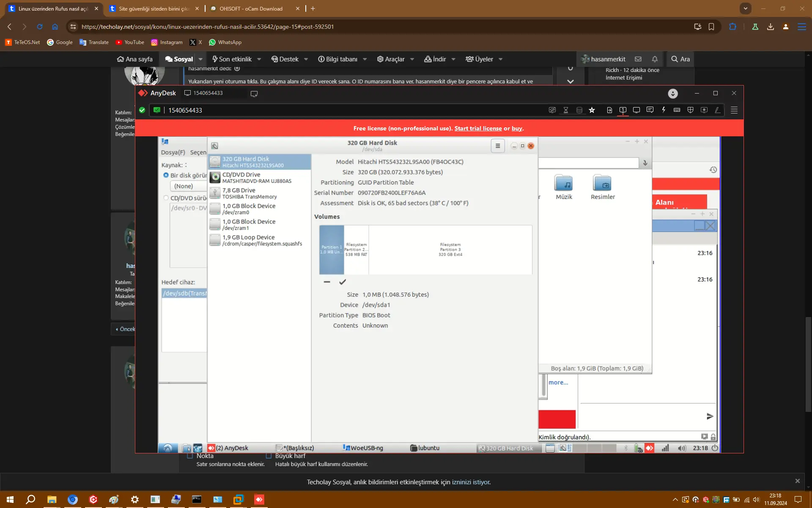Click remote volume speaker tray icon
Image resolution: width=812 pixels, height=508 pixels.
click(x=682, y=448)
